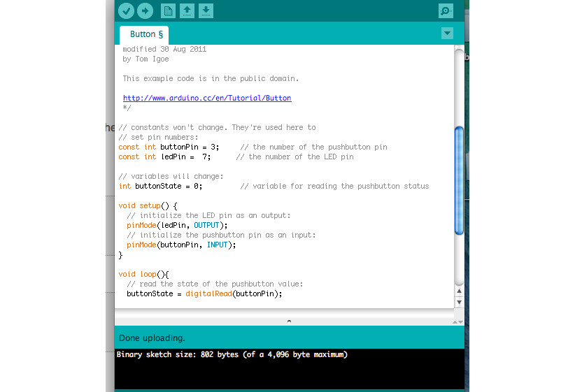
Task: Click '// initialize the LED pin as an output:'
Action: click(208, 216)
